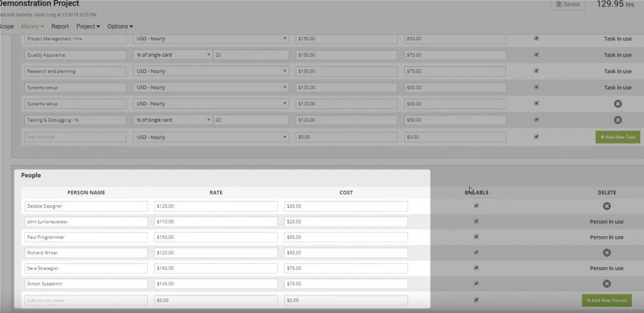
Task: Toggle billable for Paul Programmer
Action: click(x=477, y=237)
